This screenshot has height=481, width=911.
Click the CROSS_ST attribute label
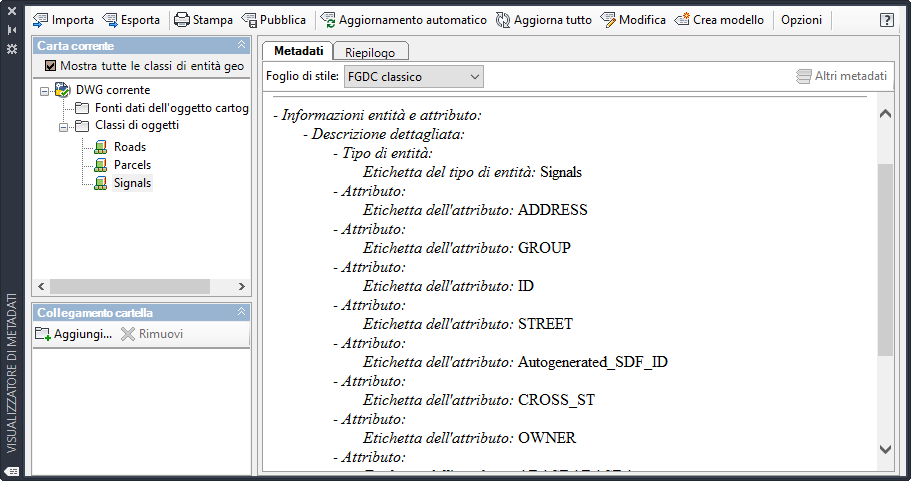(x=556, y=400)
